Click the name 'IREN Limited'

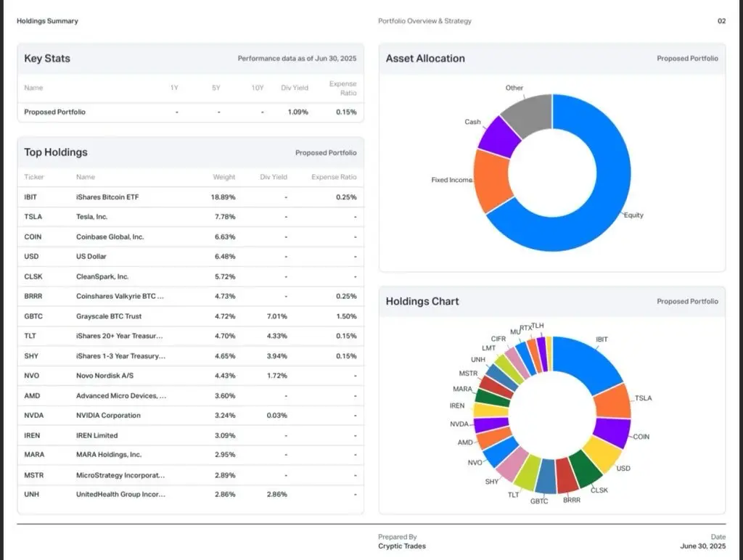[97, 435]
